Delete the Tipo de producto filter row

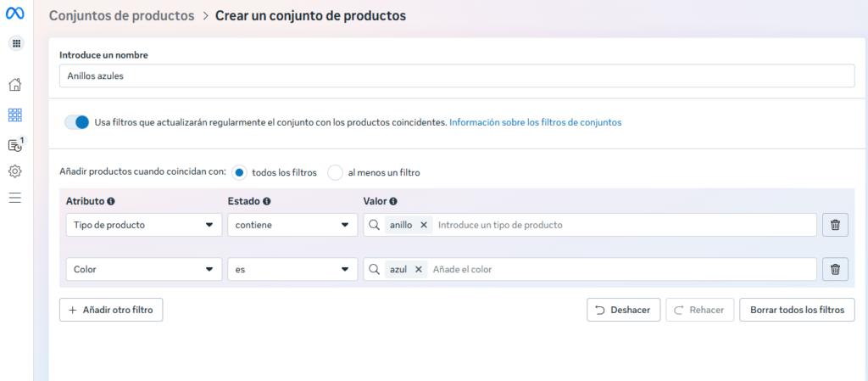pos(835,225)
